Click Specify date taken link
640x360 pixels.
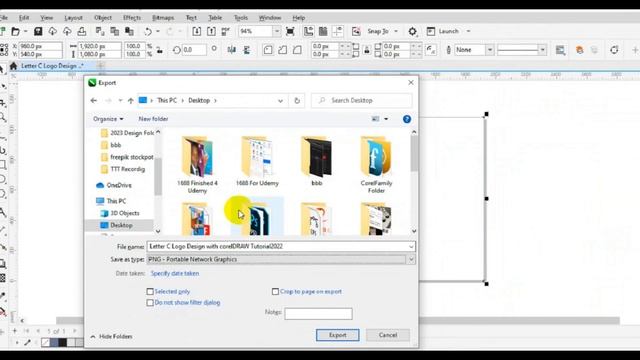175,273
